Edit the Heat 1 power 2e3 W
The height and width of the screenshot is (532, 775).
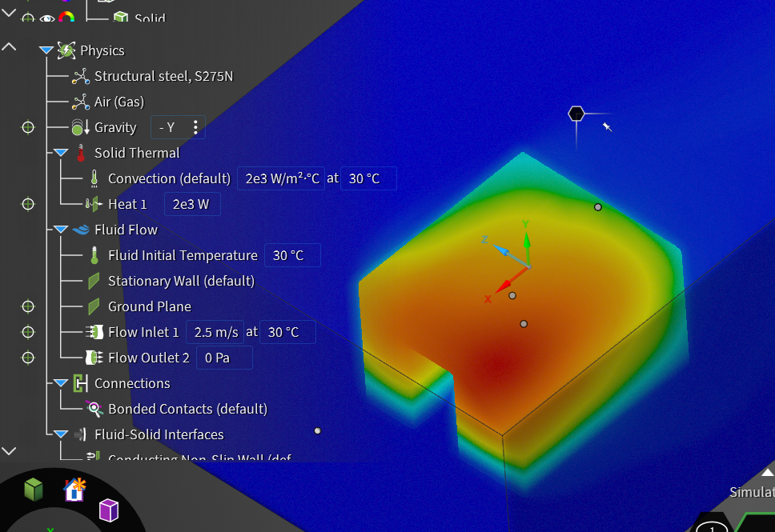192,204
